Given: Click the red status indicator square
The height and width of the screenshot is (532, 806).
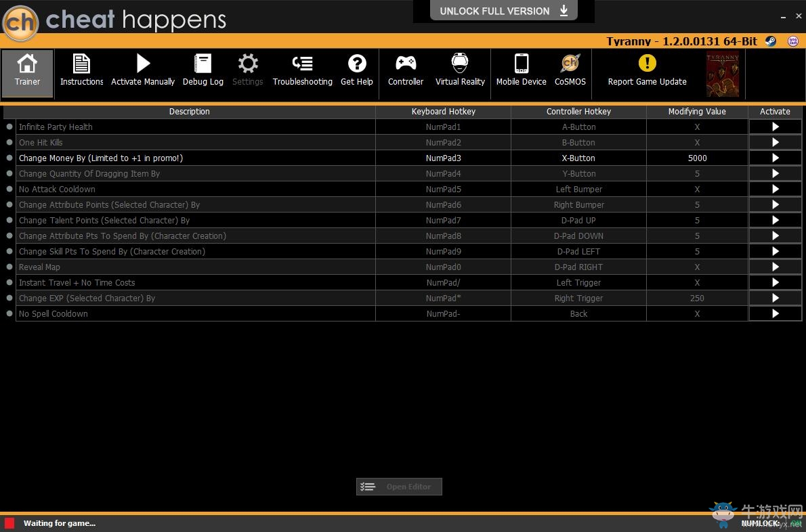Looking at the screenshot, I should [x=9, y=523].
